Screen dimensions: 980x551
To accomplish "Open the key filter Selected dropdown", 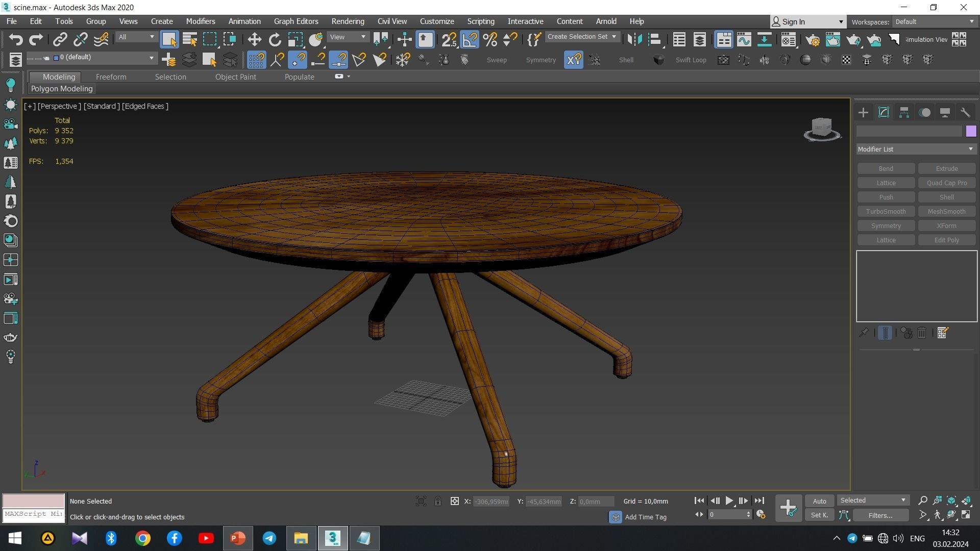I will [x=873, y=500].
